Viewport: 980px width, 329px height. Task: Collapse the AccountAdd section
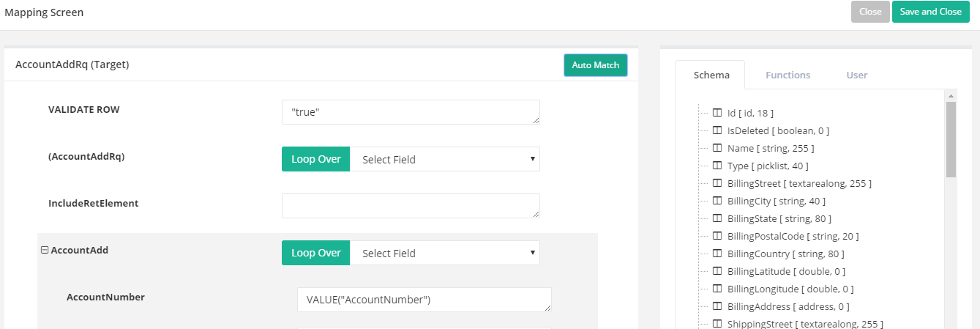pos(45,250)
